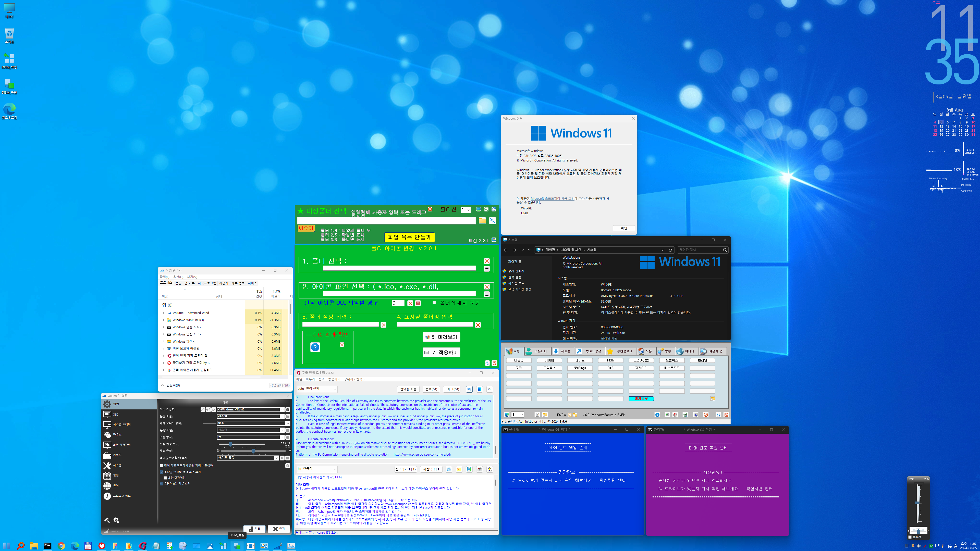Clear the 1. 폴더 선택 field with red X
Image resolution: width=980 pixels, height=551 pixels.
coord(487,261)
